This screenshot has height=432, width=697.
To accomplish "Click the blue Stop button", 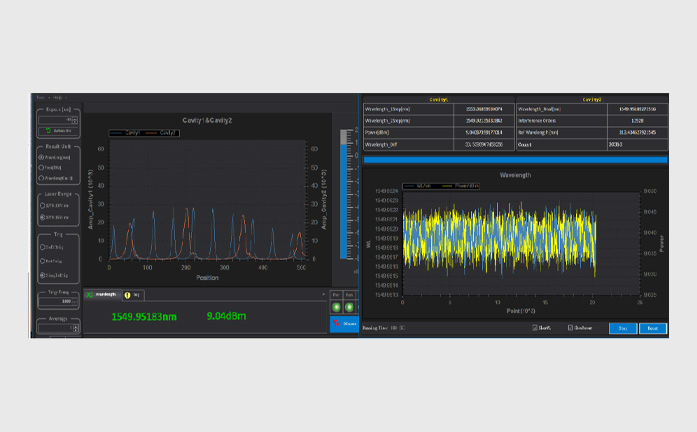I will pos(623,328).
